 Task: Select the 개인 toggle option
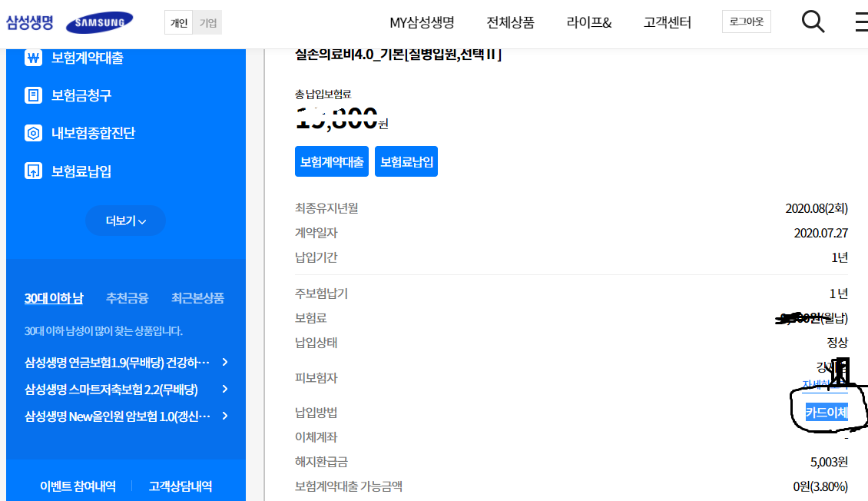(x=179, y=23)
